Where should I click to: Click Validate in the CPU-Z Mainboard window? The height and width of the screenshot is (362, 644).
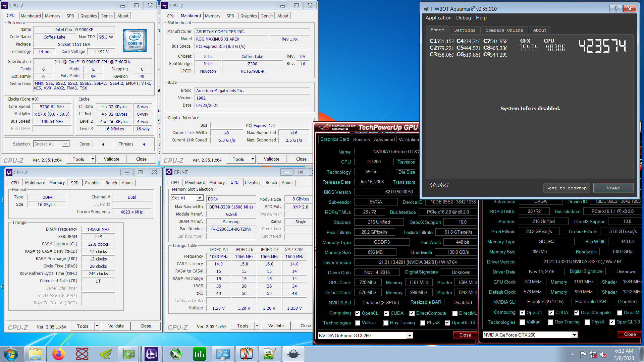271,159
